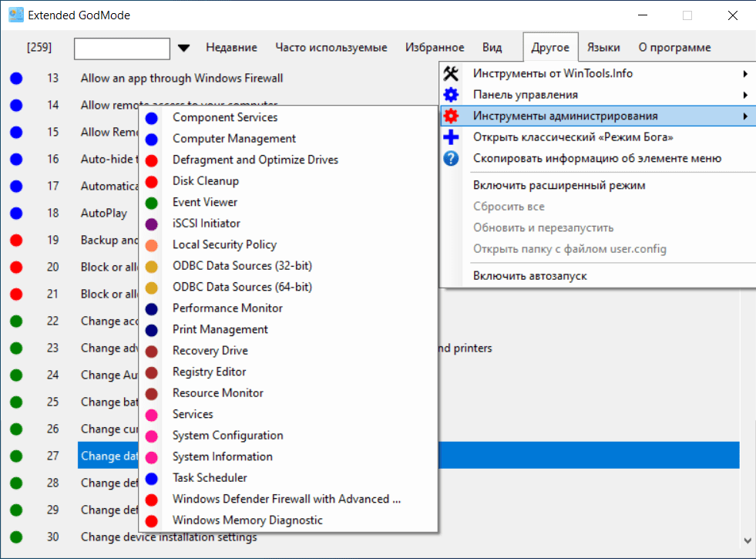Open System Information entry

click(x=222, y=456)
